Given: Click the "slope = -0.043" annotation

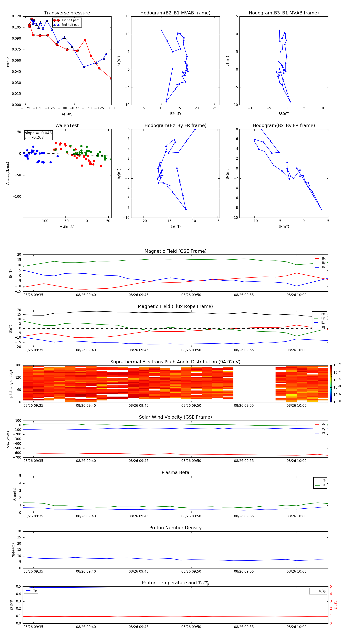Looking at the screenshot, I should tap(38, 133).
